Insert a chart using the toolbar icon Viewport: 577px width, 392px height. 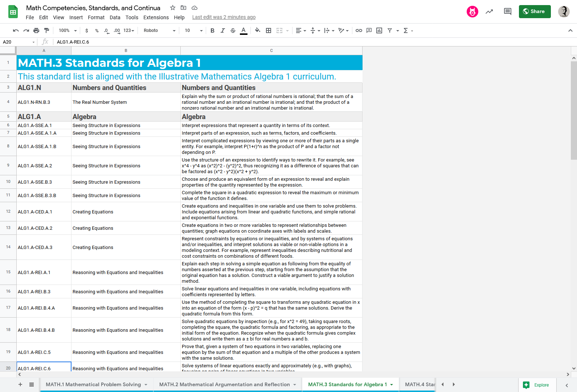point(379,30)
